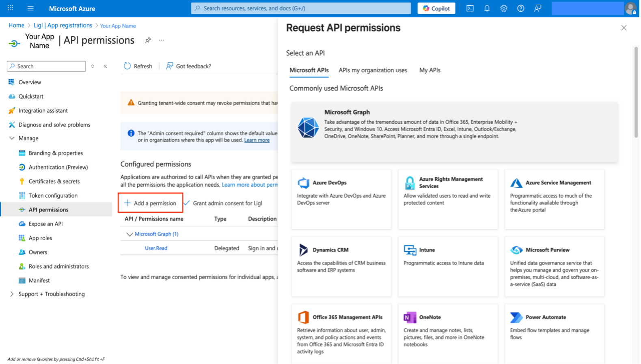Click the Overview sidebar icon
This screenshot has height=364, width=641.
[x=11, y=82]
